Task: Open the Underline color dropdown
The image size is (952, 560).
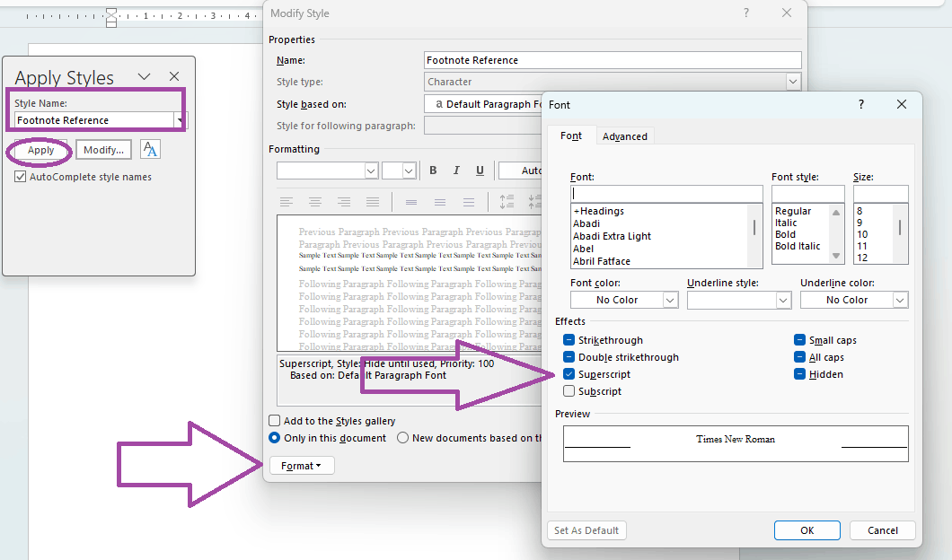Action: click(x=900, y=300)
